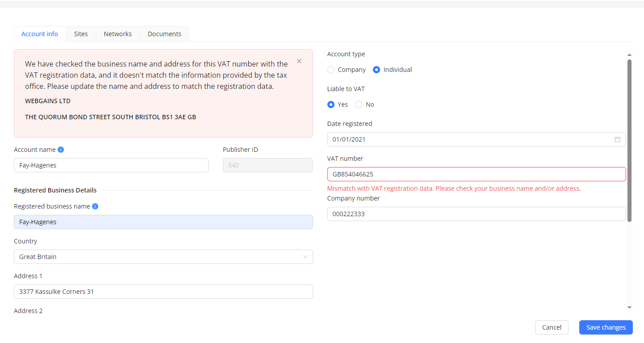This screenshot has width=644, height=343.
Task: Open the calendar icon in Date registered
Action: click(x=617, y=139)
